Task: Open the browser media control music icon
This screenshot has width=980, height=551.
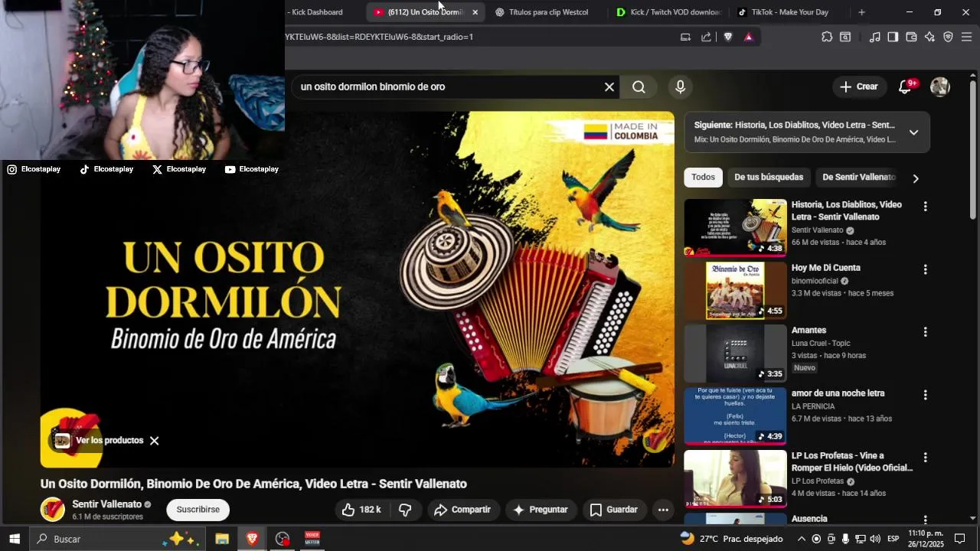Action: pyautogui.click(x=874, y=37)
